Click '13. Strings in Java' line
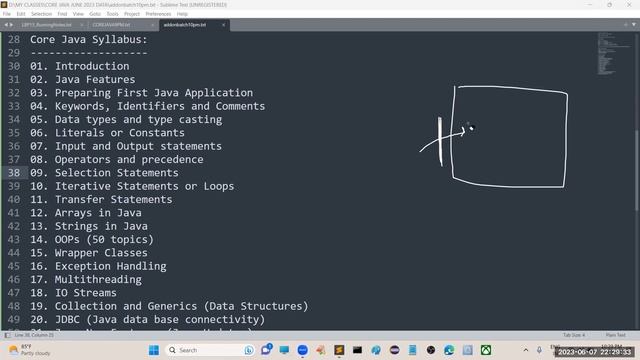The width and height of the screenshot is (640, 360). [x=89, y=226]
